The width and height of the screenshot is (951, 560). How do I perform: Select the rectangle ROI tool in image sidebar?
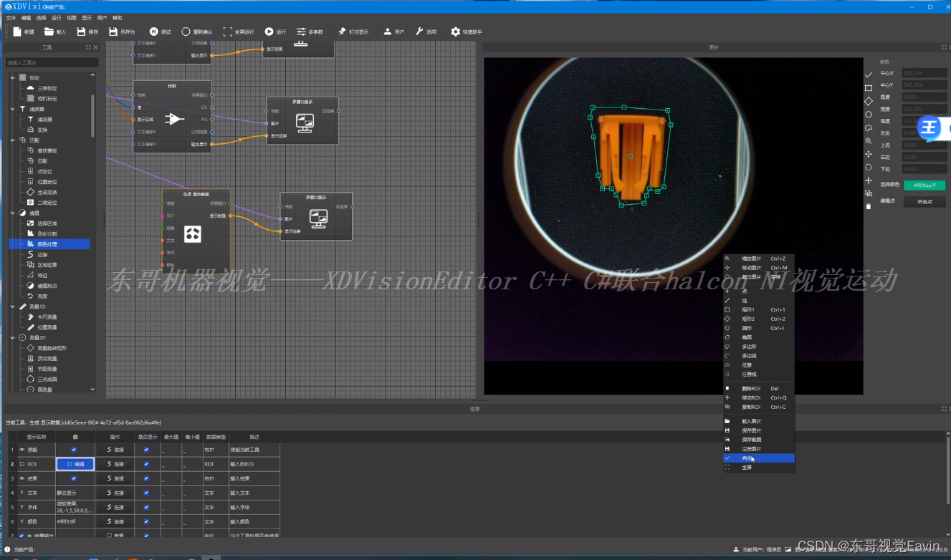click(x=869, y=88)
